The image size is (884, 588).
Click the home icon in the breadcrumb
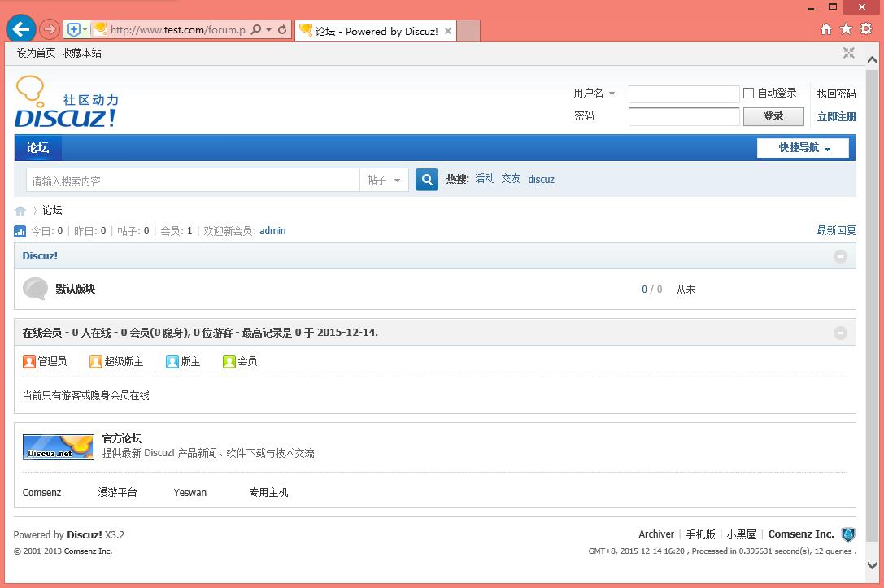click(20, 211)
